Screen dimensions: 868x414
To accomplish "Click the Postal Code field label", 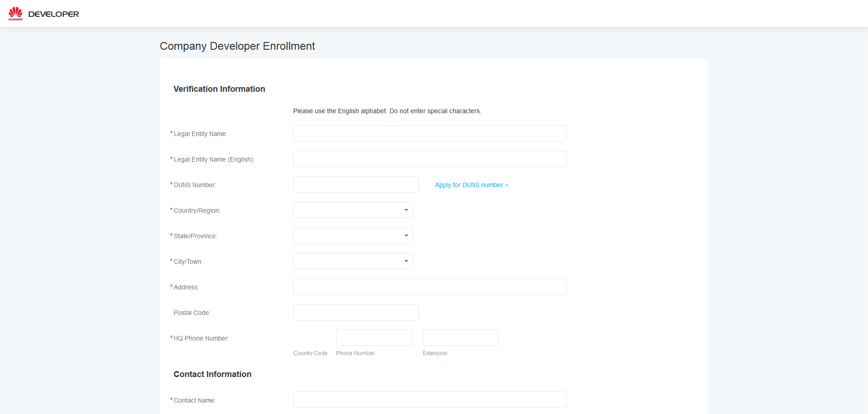I will coord(192,313).
